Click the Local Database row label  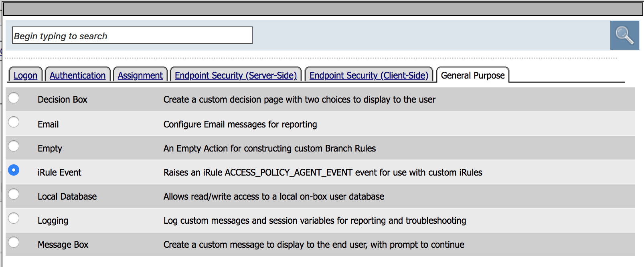pos(67,196)
